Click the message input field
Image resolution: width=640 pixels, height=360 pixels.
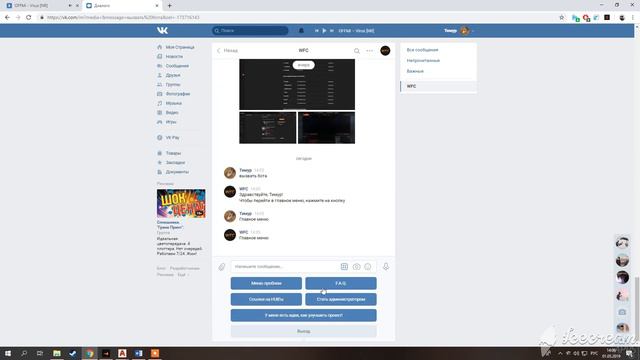tap(286, 267)
